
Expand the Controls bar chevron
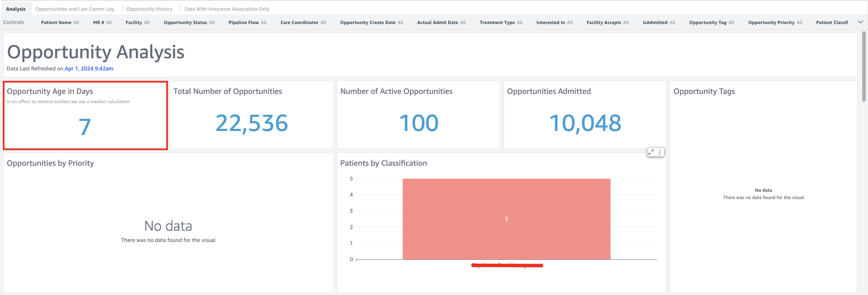tap(860, 22)
